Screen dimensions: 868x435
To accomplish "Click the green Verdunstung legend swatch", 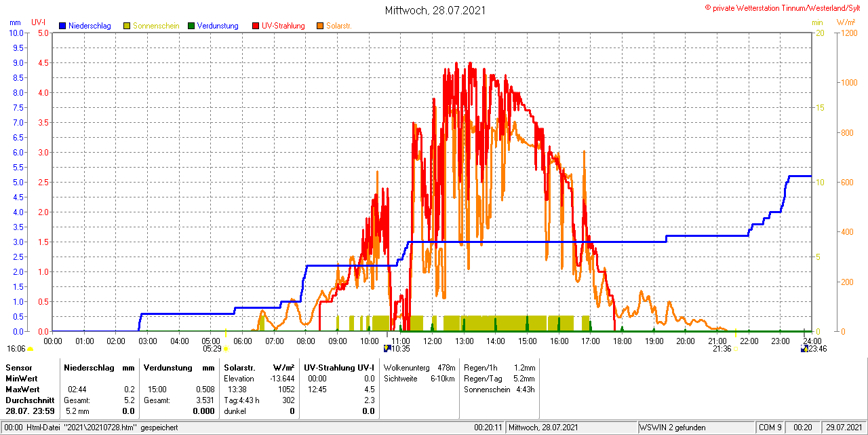I will click(191, 26).
